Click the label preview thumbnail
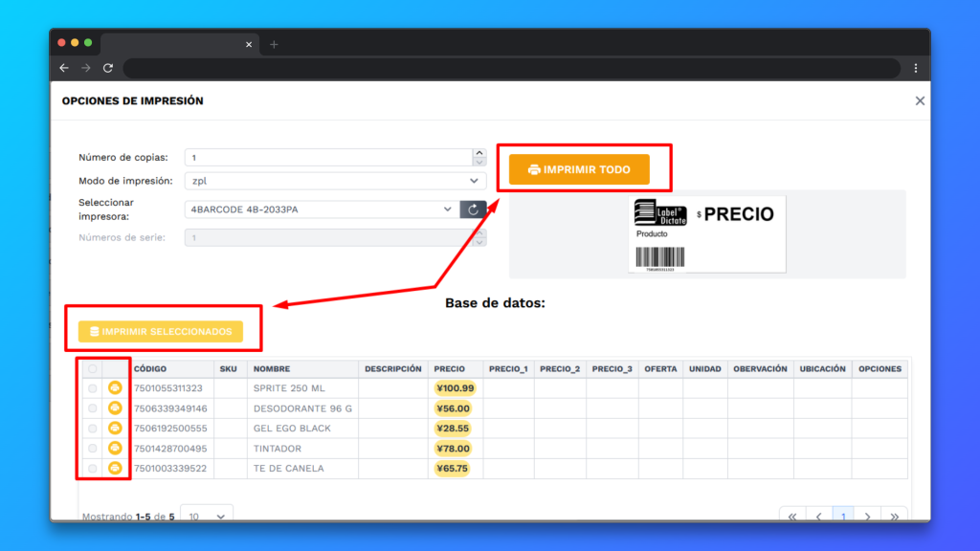 [707, 234]
